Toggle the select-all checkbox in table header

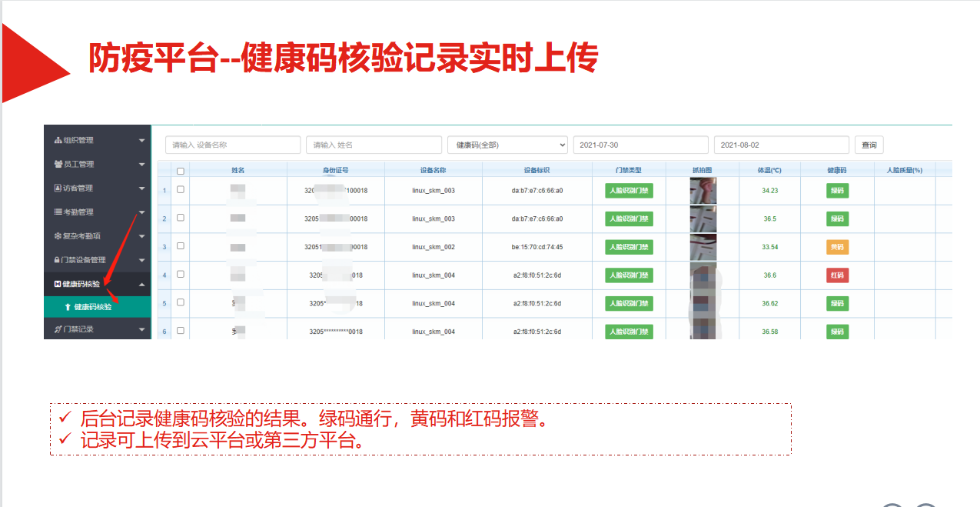tap(181, 171)
